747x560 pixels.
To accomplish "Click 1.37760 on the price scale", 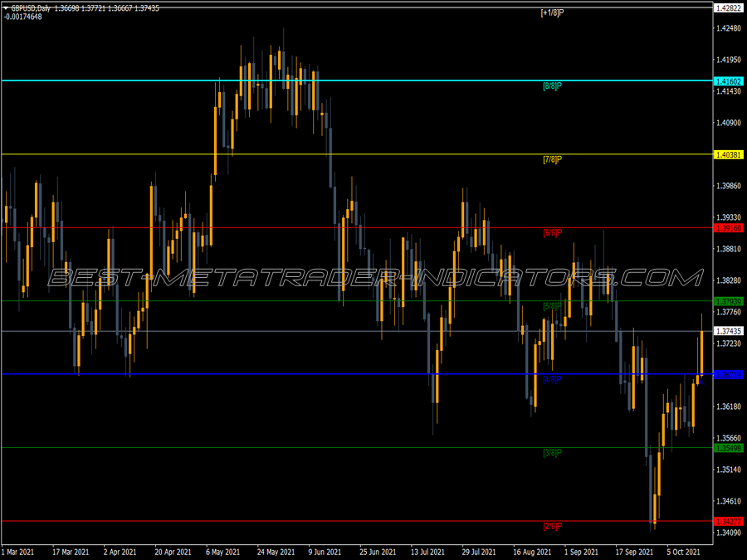I will (x=729, y=312).
